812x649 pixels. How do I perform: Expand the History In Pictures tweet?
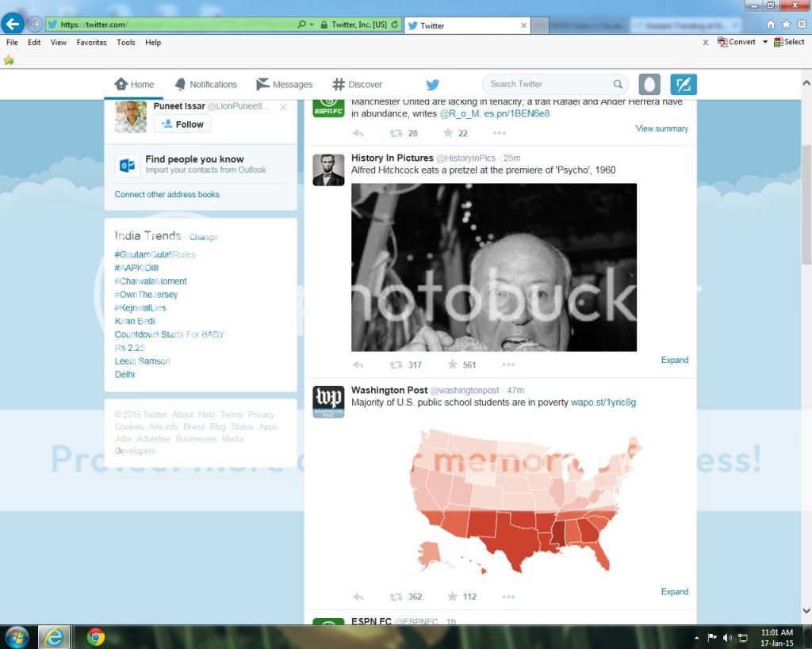674,361
